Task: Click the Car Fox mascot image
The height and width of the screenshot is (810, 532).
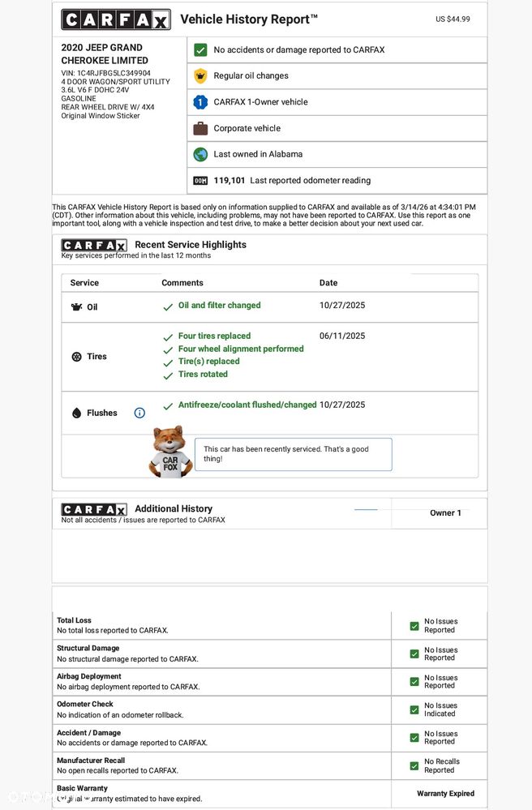Action: [170, 452]
